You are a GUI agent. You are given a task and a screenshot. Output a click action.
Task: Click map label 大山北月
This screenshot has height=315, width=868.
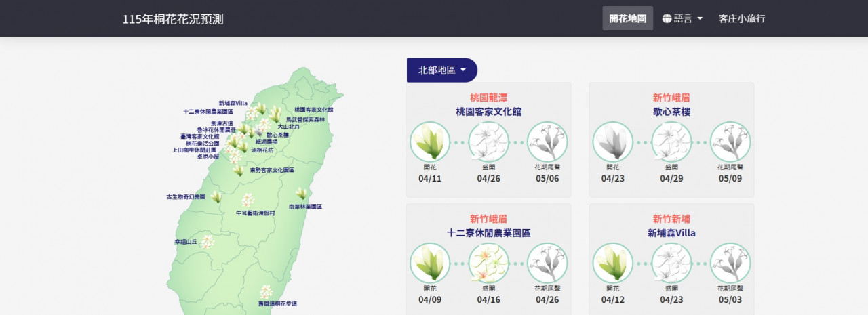click(x=289, y=127)
